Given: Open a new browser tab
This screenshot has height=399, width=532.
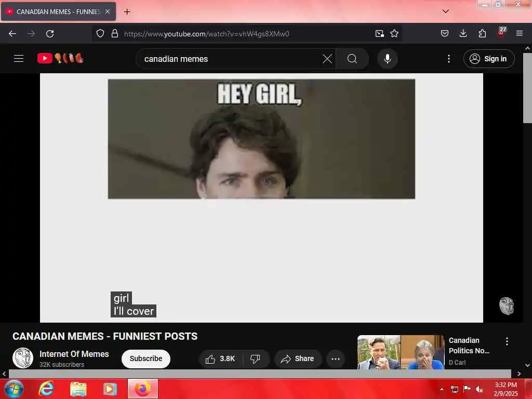Looking at the screenshot, I should 127,12.
